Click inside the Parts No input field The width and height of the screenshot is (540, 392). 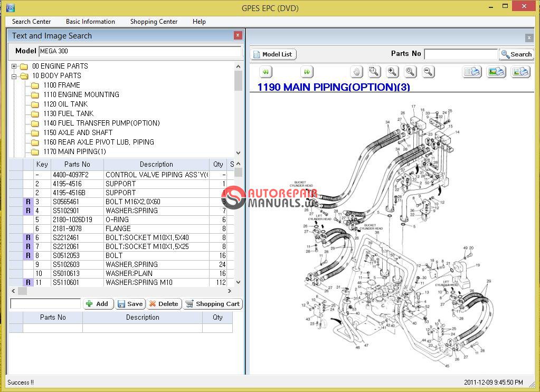(460, 54)
